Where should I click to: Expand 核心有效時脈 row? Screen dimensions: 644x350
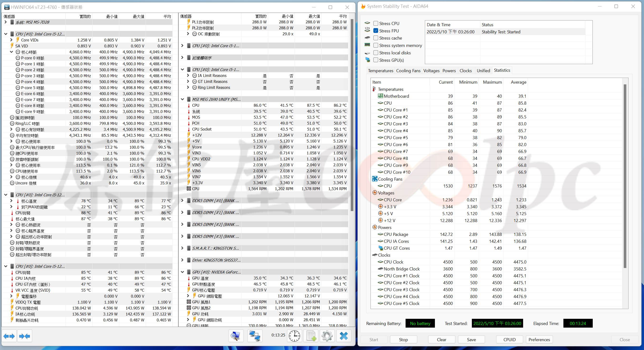tap(11, 129)
